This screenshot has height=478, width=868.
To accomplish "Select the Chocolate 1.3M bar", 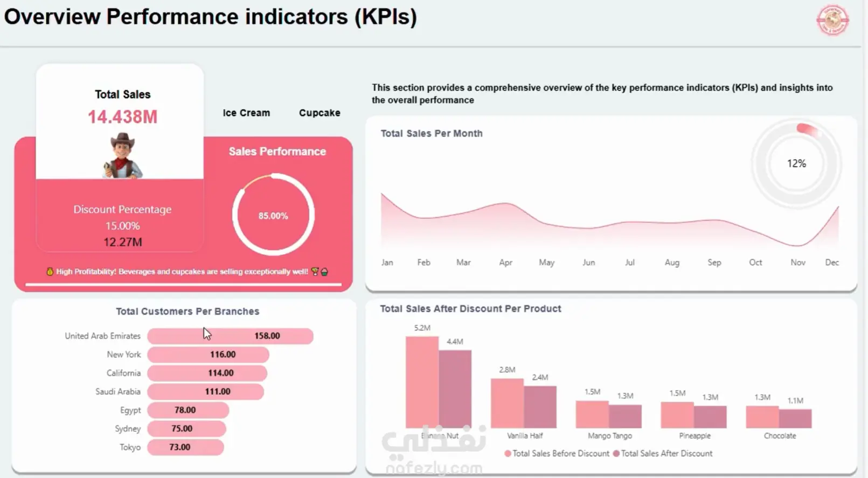I will point(762,417).
